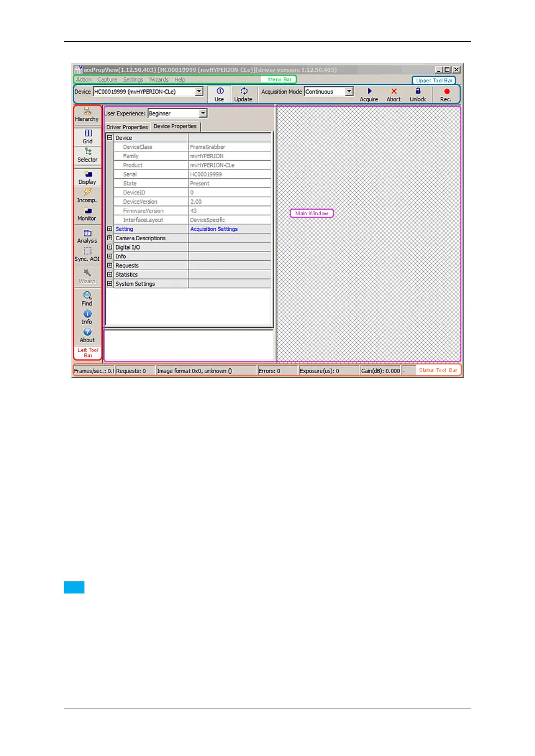
Task: Open the Monitor tool
Action: point(87,214)
